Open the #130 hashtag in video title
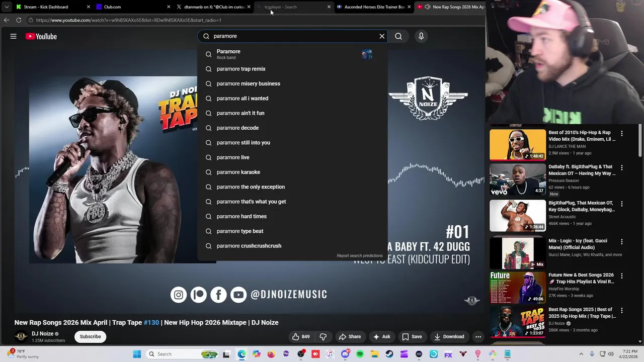This screenshot has height=362, width=644. point(151,323)
